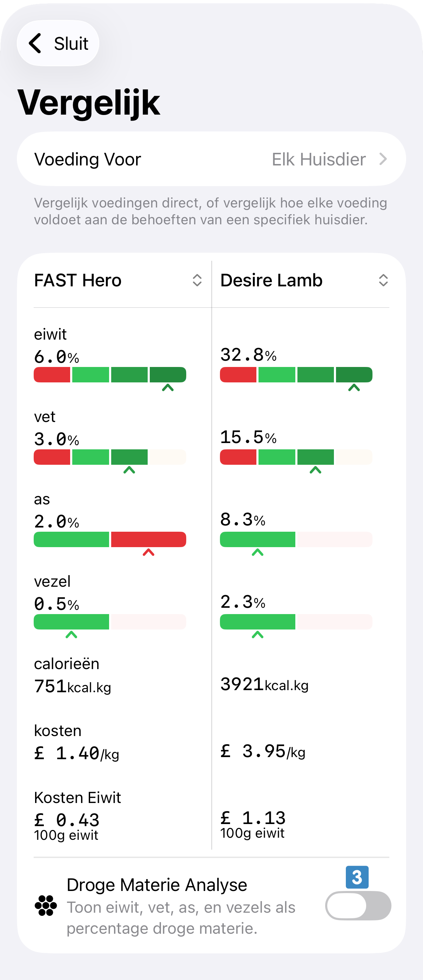Tap the FAST Hero £ 1.40/kg cost
Viewport: 423px width, 980px height.
76,753
